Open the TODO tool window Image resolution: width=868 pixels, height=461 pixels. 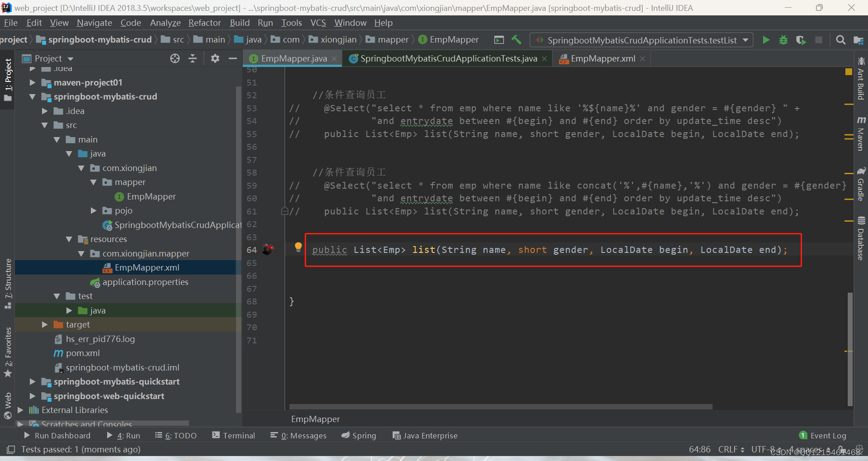pyautogui.click(x=175, y=436)
